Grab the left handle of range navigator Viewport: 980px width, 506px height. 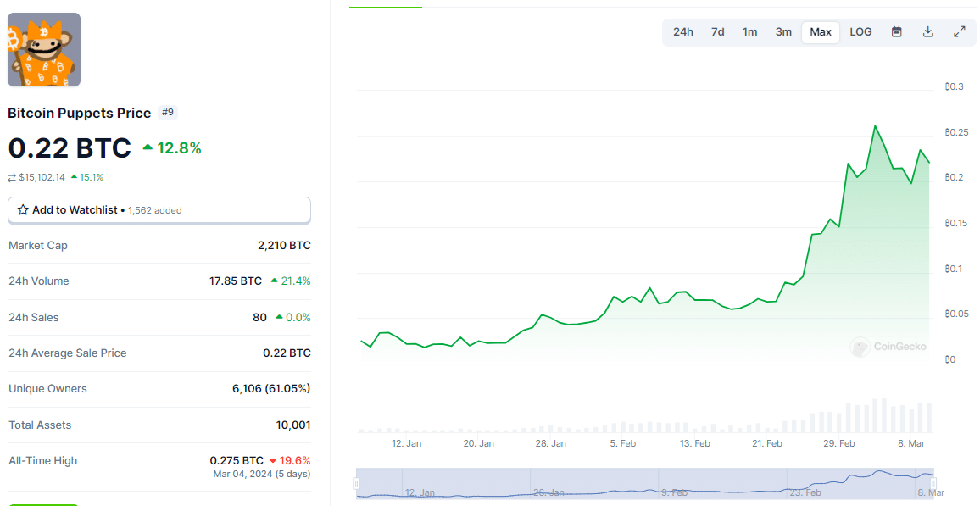356,483
